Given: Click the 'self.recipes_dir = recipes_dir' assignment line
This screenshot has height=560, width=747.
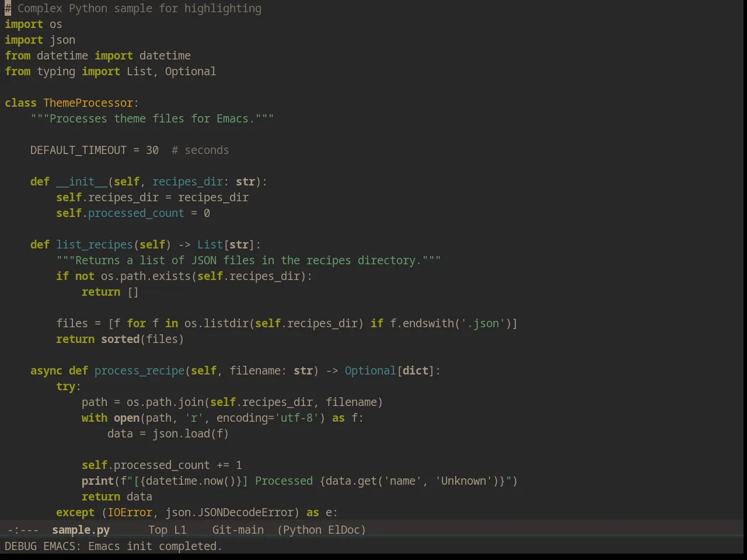Looking at the screenshot, I should click(x=152, y=197).
